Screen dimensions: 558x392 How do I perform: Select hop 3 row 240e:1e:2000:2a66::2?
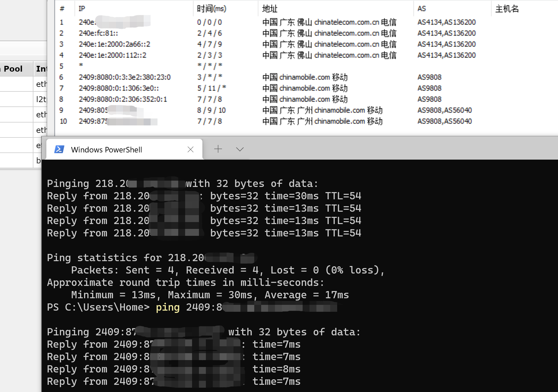[x=114, y=44]
